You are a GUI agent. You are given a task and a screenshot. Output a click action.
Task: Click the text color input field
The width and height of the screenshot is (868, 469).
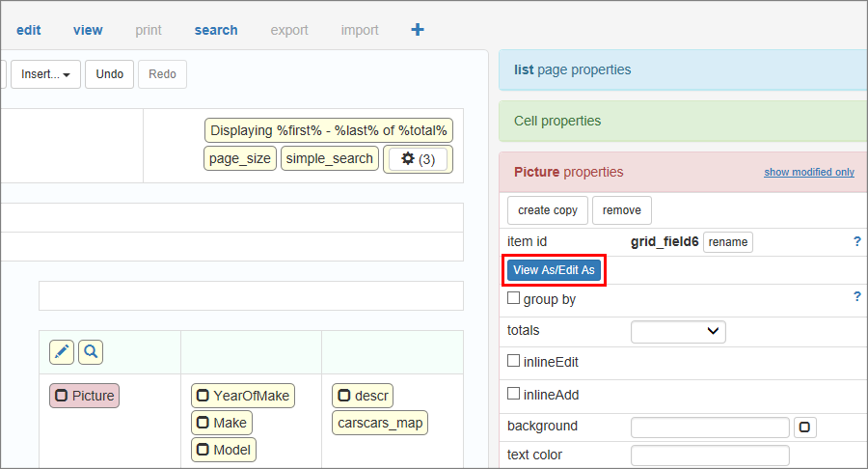pyautogui.click(x=710, y=455)
